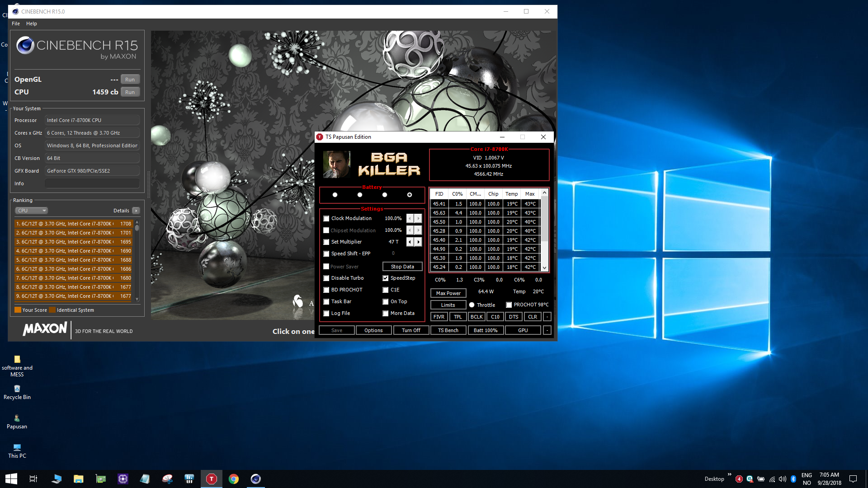Select the first Battery profile radio button
Image resolution: width=868 pixels, height=488 pixels.
(335, 195)
